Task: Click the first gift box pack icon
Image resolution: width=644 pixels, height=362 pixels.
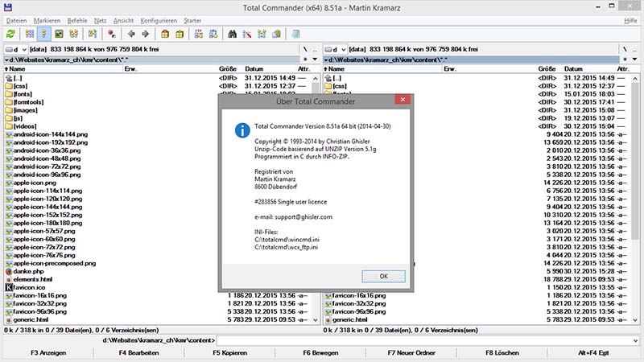Action: tap(165, 35)
